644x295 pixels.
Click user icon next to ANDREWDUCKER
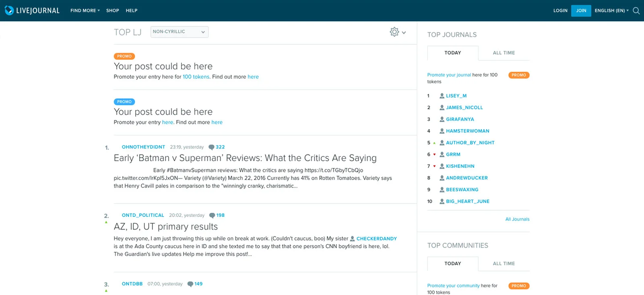tap(442, 178)
